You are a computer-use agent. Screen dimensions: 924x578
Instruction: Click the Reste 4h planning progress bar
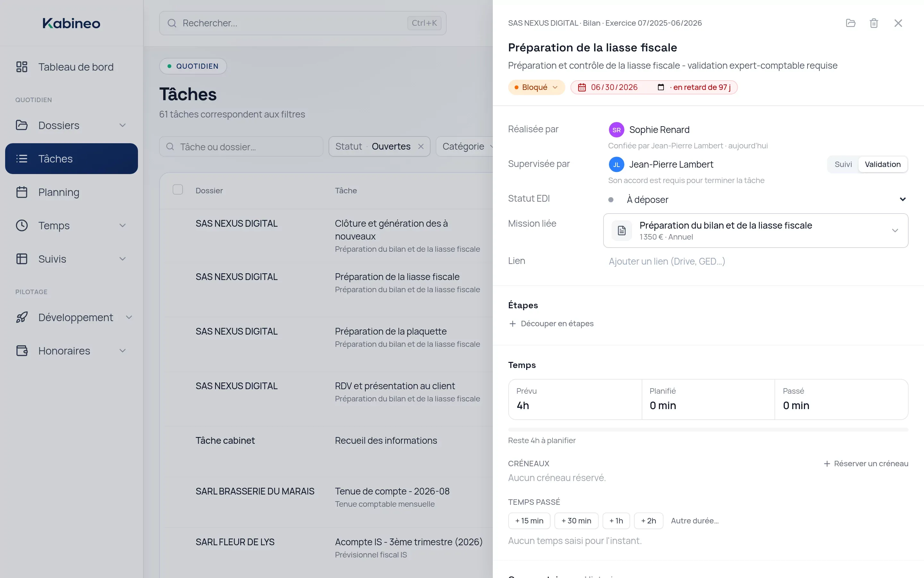[708, 430]
